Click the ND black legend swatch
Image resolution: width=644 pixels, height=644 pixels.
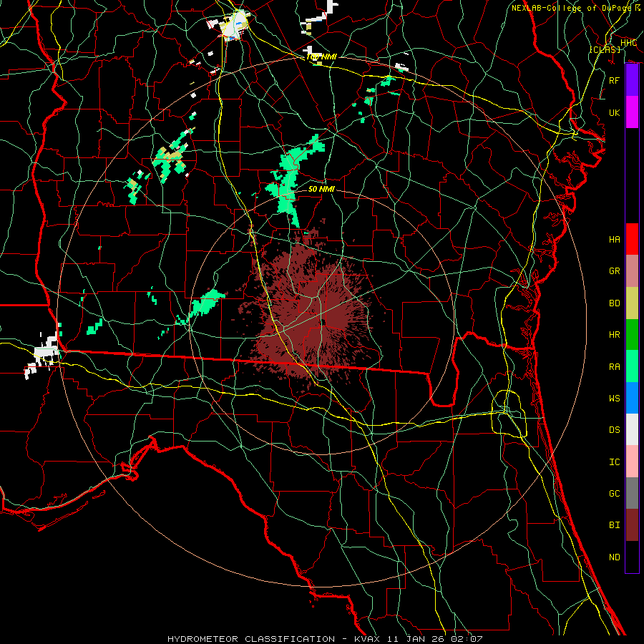pyautogui.click(x=632, y=557)
